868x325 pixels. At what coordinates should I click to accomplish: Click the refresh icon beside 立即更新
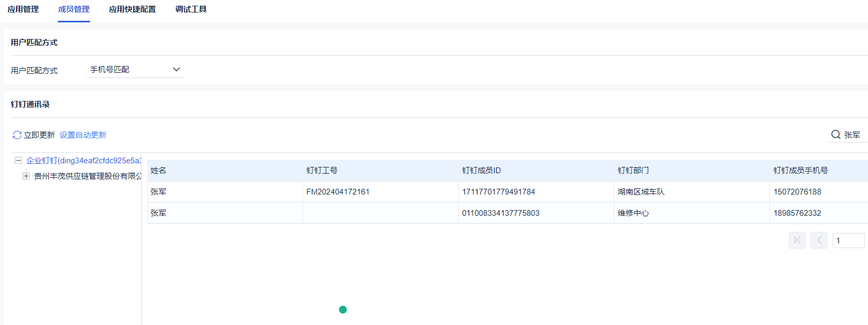click(x=17, y=135)
